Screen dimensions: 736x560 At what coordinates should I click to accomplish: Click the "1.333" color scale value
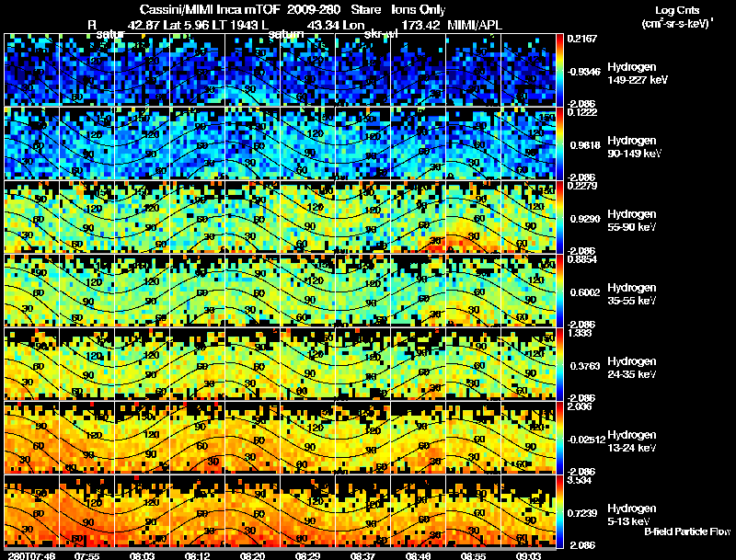tap(580, 333)
